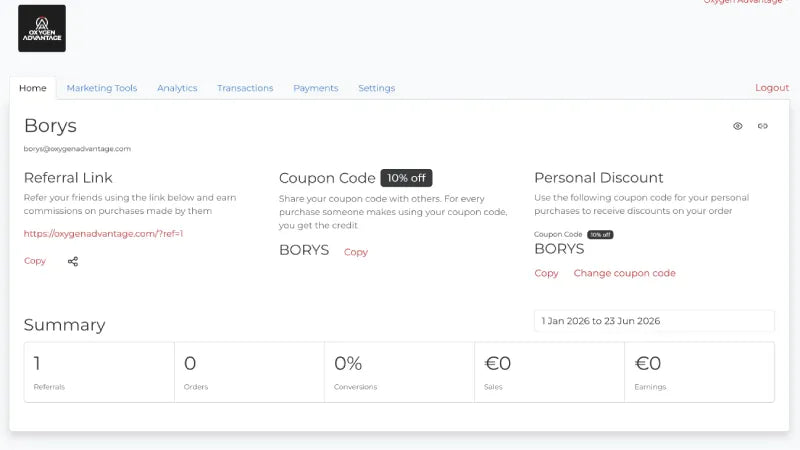The height and width of the screenshot is (450, 800).
Task: Click the Summary heading
Action: coord(64,324)
